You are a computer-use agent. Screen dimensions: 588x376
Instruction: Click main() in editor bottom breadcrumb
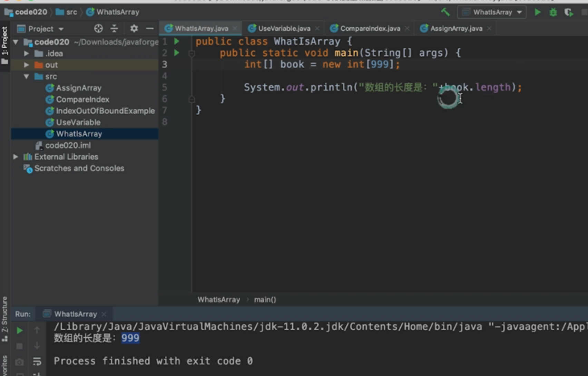[x=265, y=300]
